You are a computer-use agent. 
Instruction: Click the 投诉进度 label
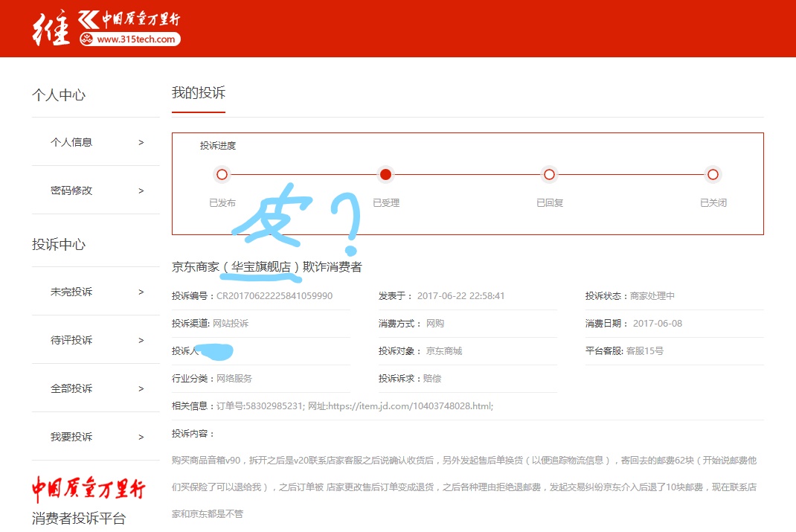point(218,146)
